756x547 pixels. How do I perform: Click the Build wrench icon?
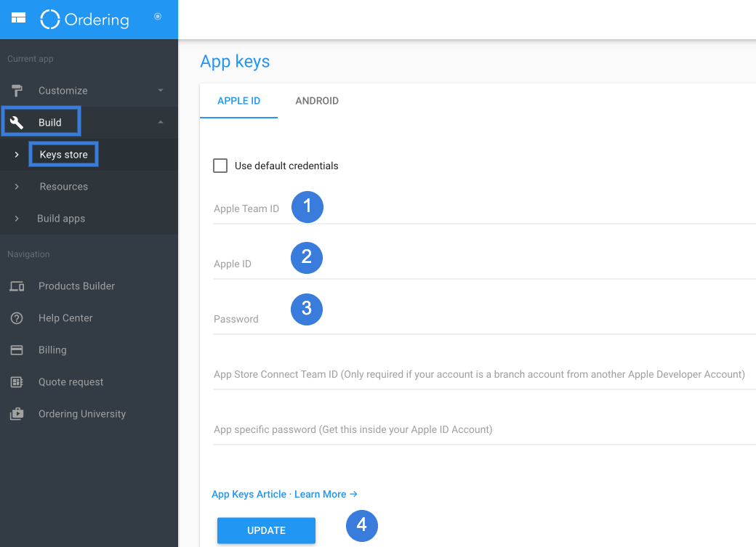tap(17, 123)
